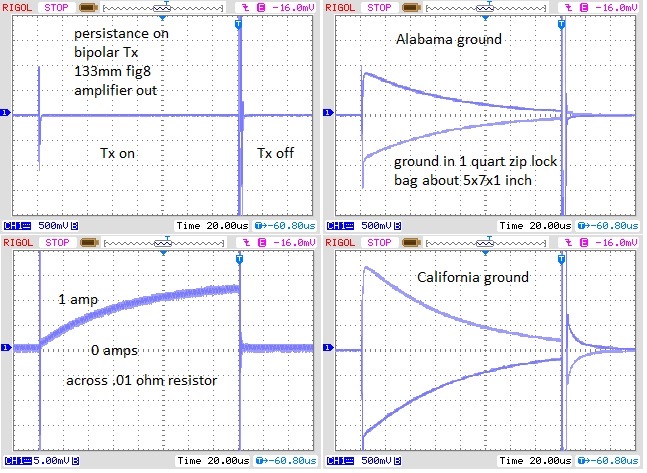Click Time 20.00us in Alabama ground panel
The height and width of the screenshot is (473, 647).
point(535,226)
